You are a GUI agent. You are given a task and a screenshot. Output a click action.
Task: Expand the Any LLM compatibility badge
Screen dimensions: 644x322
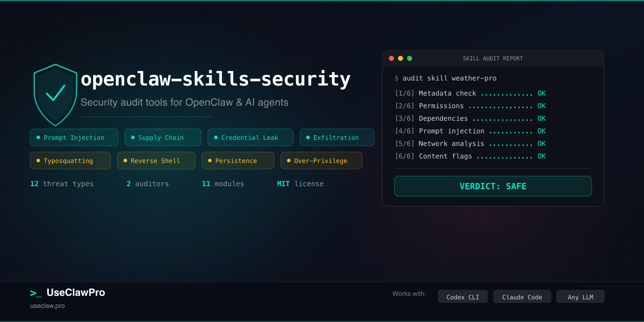coord(580,296)
